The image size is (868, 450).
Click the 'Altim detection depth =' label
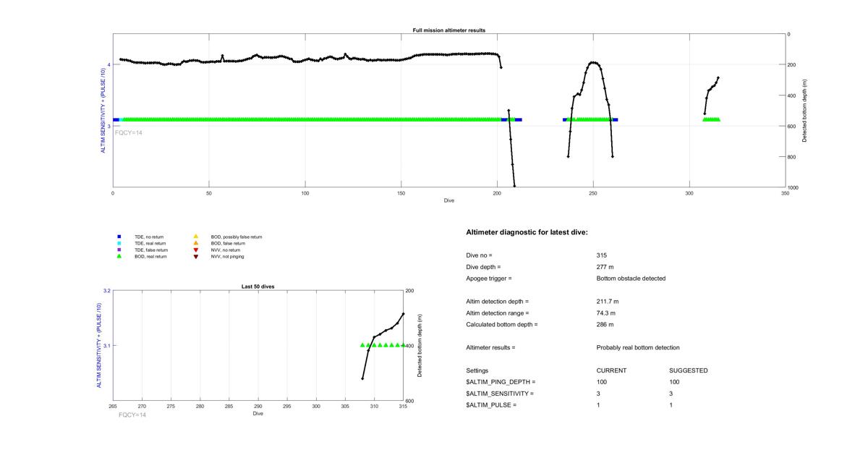(498, 302)
